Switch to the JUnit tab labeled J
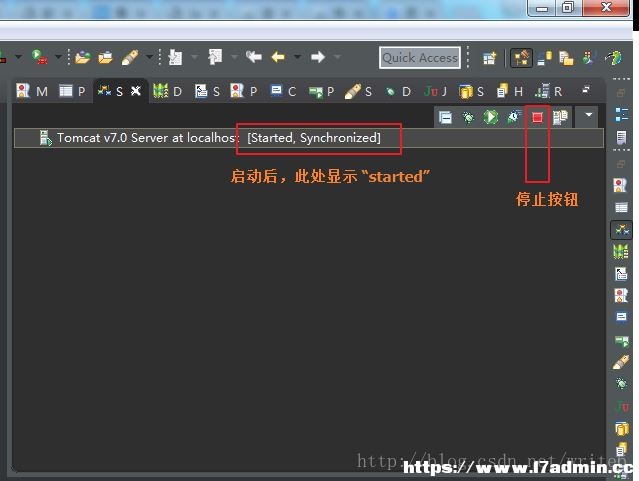This screenshot has width=639, height=481. pyautogui.click(x=435, y=91)
